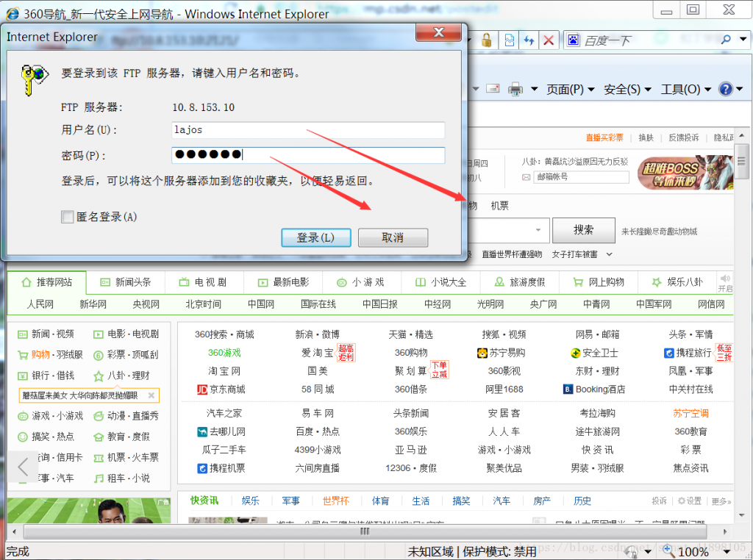Screen dimensions: 753x560
Task: Select the 世界杯 news tab
Action: (x=335, y=501)
